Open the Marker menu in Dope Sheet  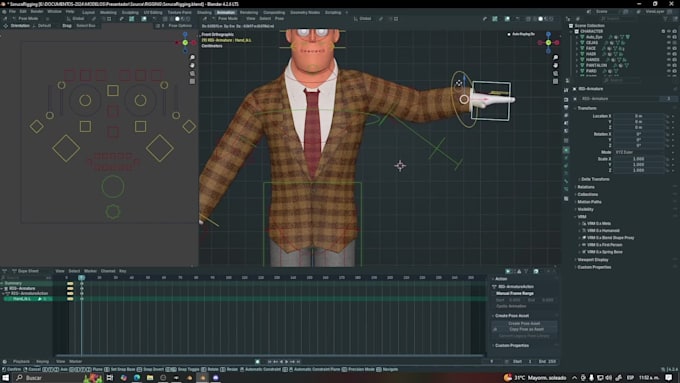click(90, 271)
